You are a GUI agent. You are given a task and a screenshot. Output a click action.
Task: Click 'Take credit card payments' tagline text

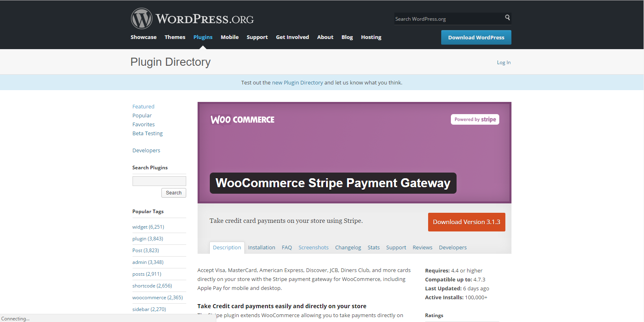(286, 221)
